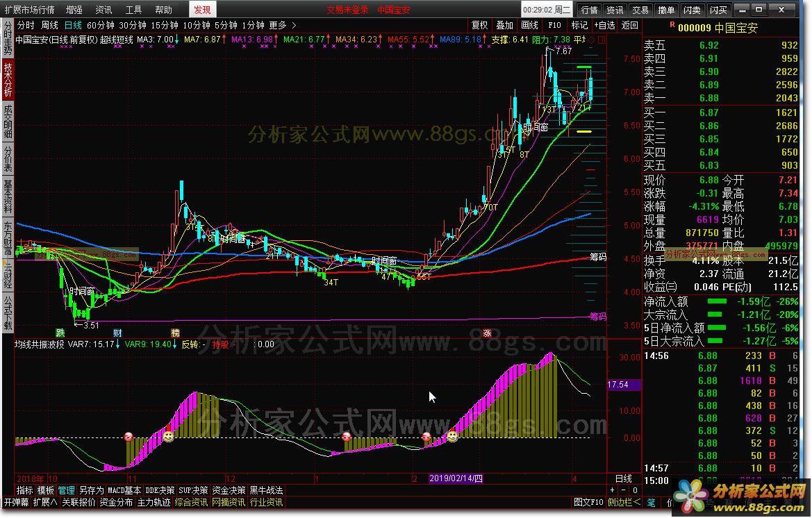The height and width of the screenshot is (518, 812).
Task: Select the 技术分析 sidebar tab
Action: tap(8, 79)
